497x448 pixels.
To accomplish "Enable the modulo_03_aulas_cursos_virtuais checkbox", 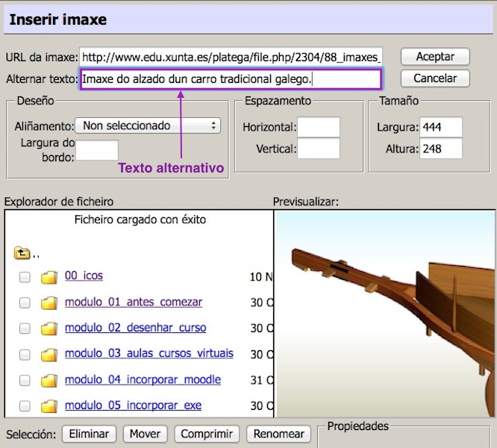I will (25, 355).
